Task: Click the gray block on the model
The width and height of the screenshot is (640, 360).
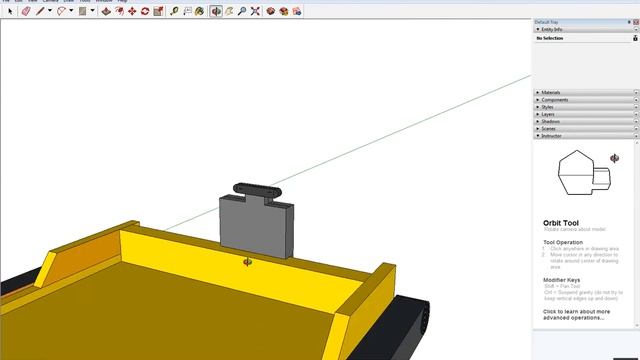Action: [x=256, y=228]
